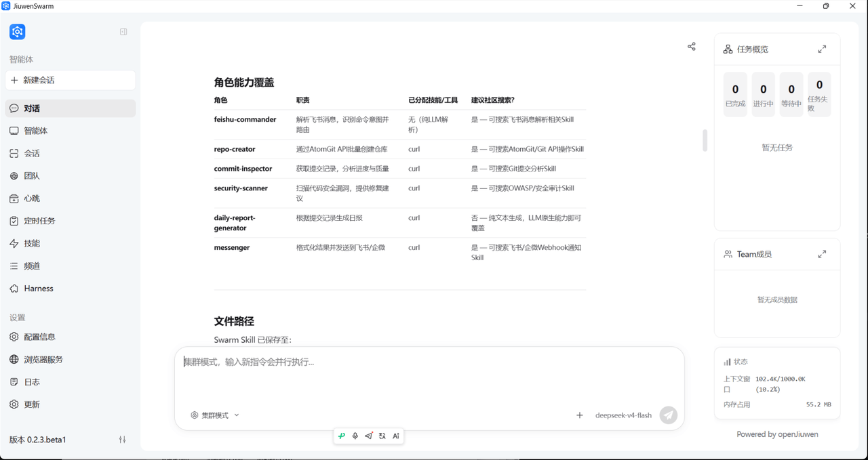The image size is (868, 460).
Task: Click the 频道 list icon
Action: coord(14,266)
